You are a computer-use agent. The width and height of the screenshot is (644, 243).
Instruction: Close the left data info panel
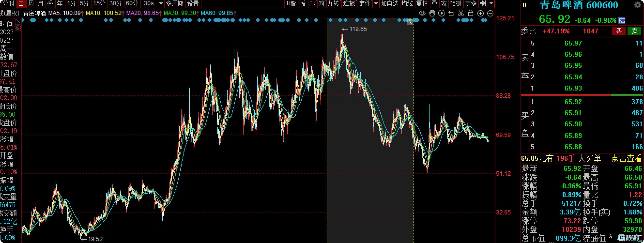(18, 22)
